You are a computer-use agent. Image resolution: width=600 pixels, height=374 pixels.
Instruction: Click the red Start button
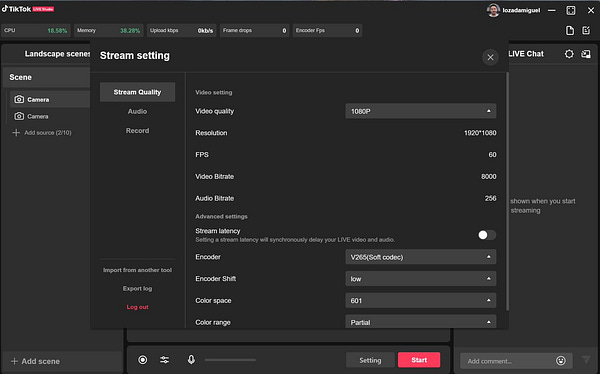click(x=419, y=360)
